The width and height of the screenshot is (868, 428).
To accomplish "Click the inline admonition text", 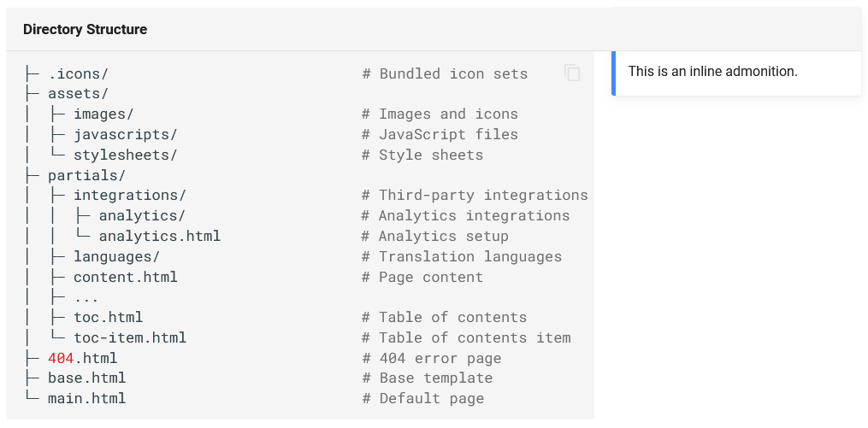I will (x=713, y=72).
